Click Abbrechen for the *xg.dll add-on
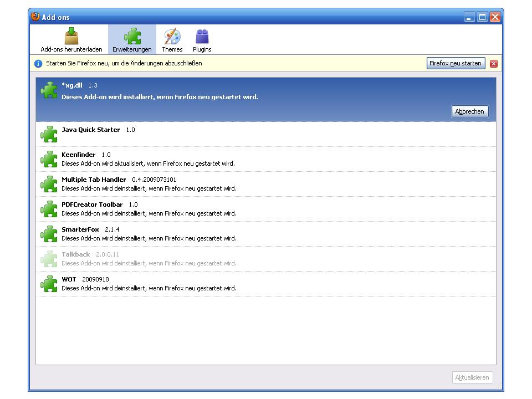The width and height of the screenshot is (532, 399). [469, 111]
